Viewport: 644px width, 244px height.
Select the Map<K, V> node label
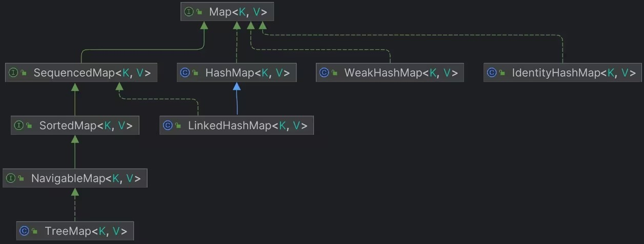[237, 12]
